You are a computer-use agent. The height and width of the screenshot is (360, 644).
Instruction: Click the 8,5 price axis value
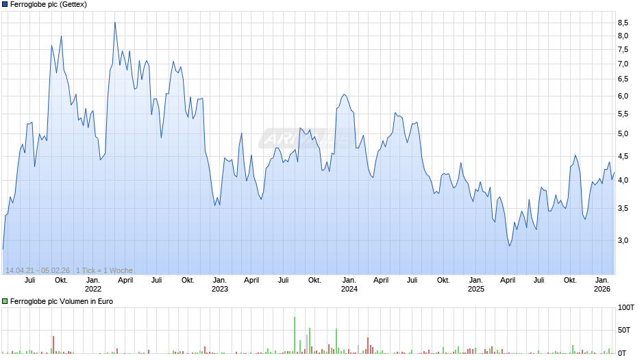coord(623,23)
